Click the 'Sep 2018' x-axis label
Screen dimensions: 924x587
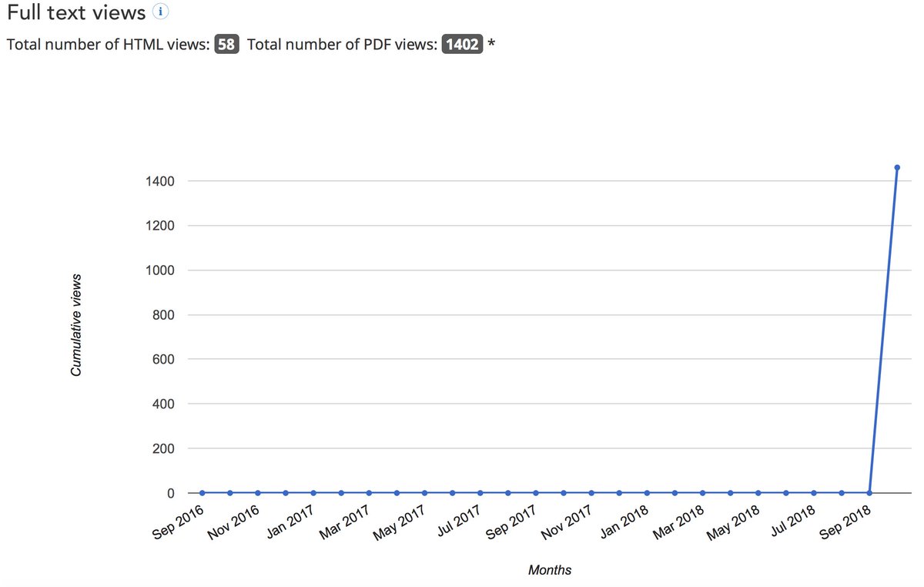(x=845, y=522)
